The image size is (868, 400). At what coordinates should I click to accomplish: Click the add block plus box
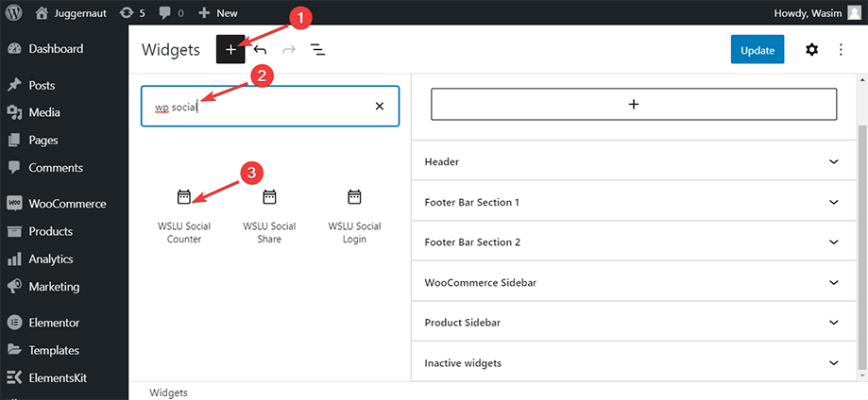pyautogui.click(x=634, y=104)
